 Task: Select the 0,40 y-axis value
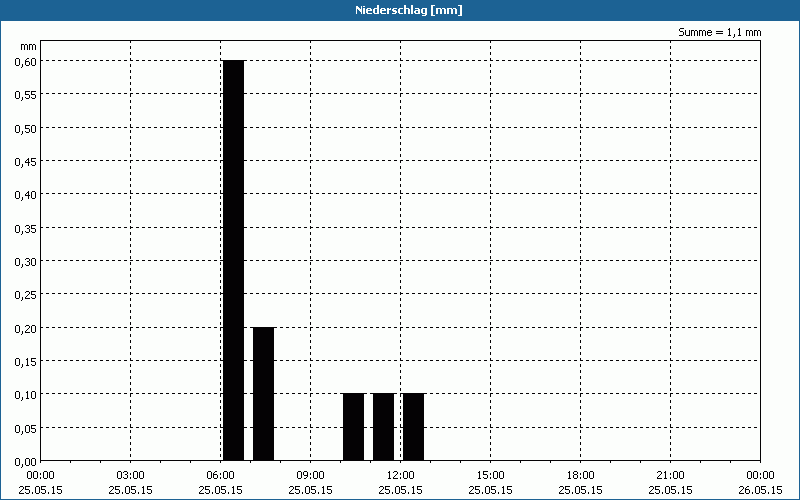click(x=26, y=195)
